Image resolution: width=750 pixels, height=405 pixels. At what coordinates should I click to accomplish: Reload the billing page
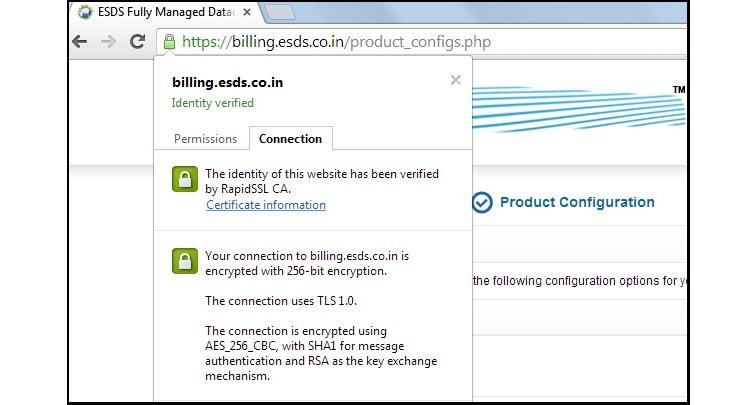coord(138,42)
